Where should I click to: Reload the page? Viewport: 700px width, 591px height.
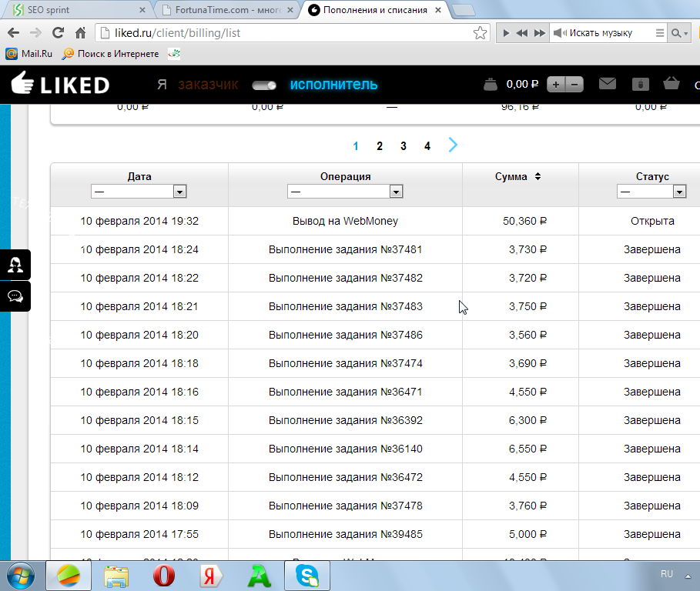[58, 32]
